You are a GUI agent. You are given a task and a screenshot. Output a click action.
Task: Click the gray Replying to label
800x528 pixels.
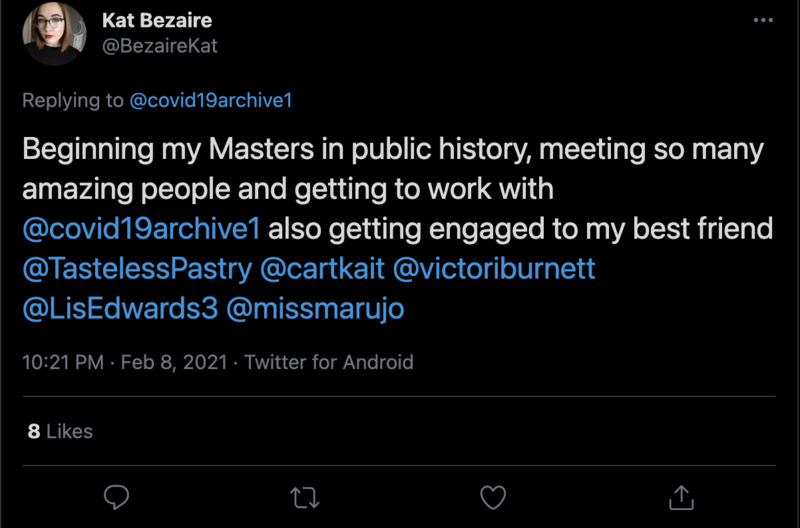coord(73,100)
